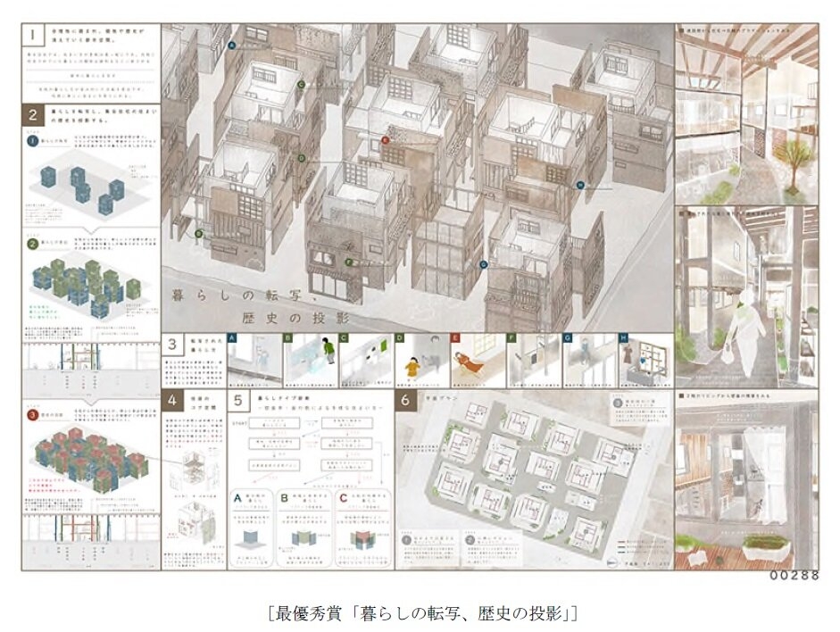Select the brown section 2 number box
Viewport: 840px width, 632px height.
33,113
